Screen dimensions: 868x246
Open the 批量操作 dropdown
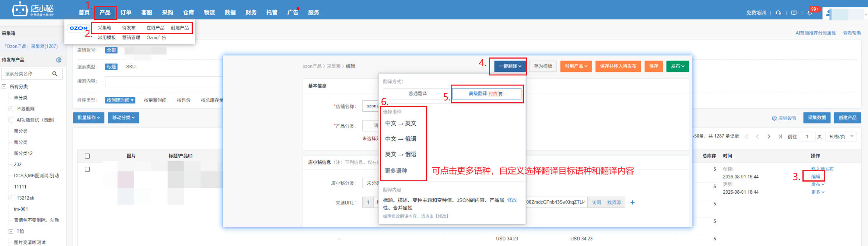(x=89, y=118)
